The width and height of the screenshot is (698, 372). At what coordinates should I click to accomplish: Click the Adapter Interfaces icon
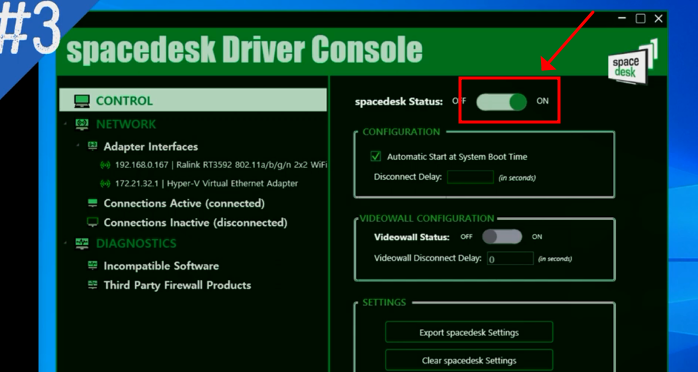(93, 146)
